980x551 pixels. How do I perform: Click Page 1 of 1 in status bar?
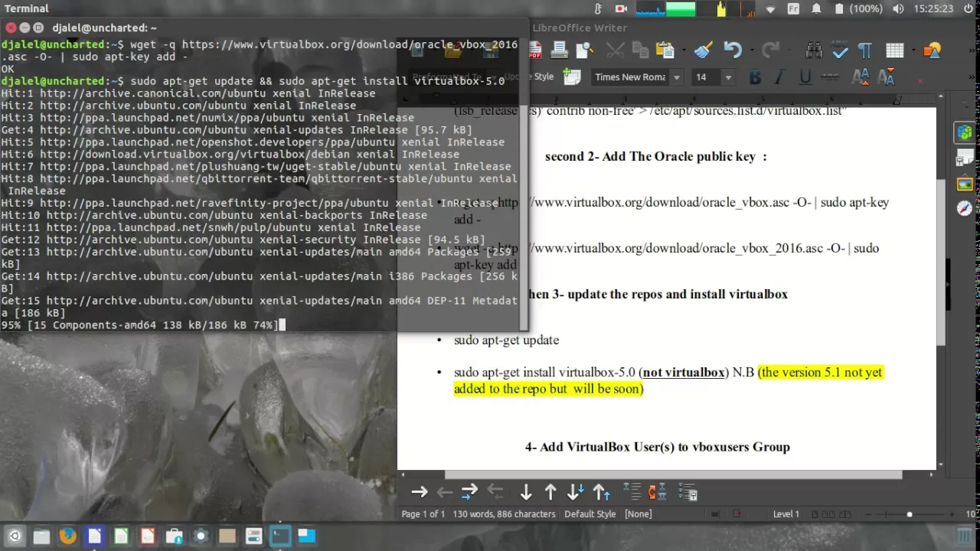click(x=423, y=514)
